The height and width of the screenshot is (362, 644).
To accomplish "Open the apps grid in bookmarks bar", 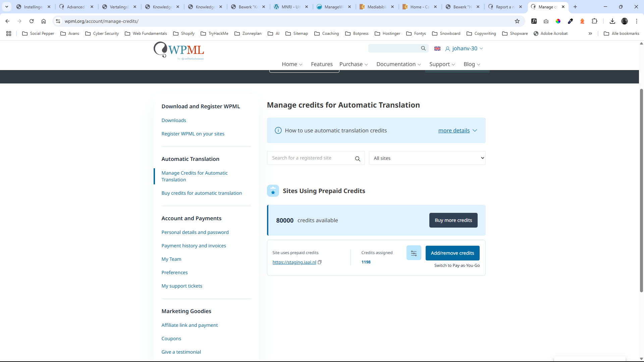I will point(9,34).
